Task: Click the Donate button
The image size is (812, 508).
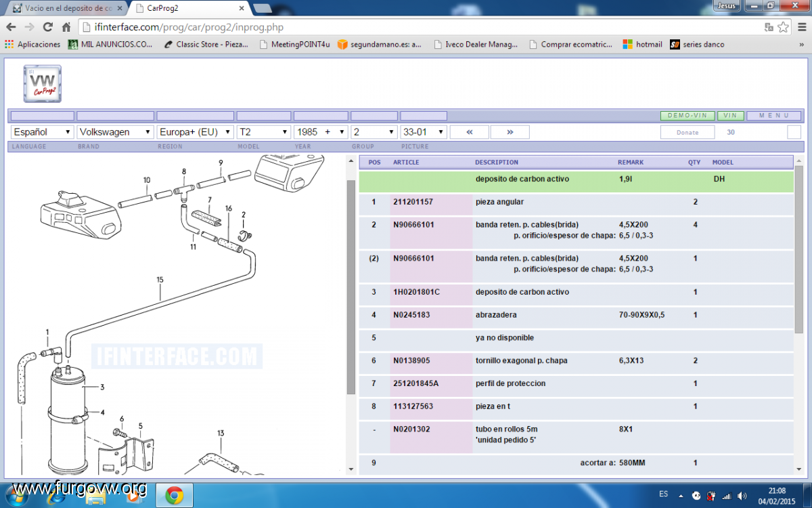Action: tap(687, 133)
